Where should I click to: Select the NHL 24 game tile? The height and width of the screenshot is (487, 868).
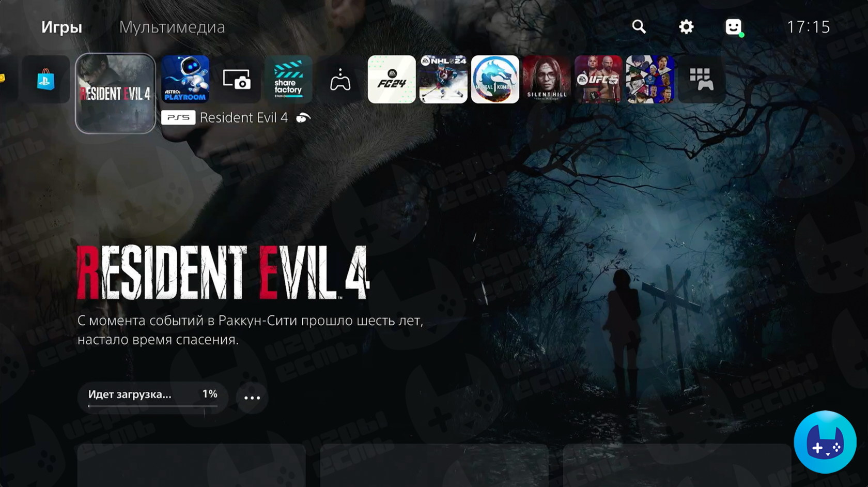[x=443, y=80]
